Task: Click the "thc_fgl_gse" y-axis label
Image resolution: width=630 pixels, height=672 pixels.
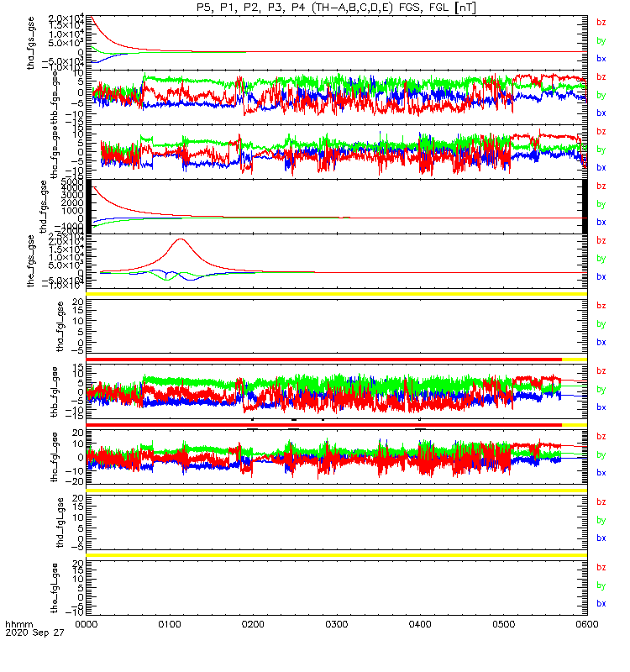Action: 54,457
